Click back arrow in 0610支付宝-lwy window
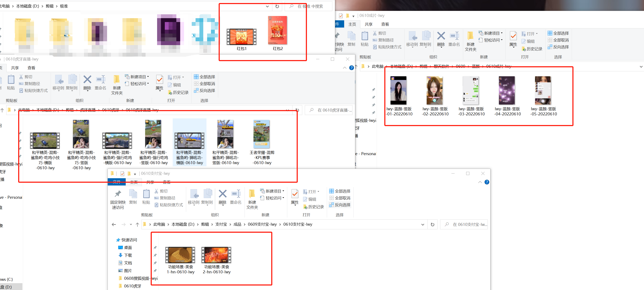 (x=114, y=225)
